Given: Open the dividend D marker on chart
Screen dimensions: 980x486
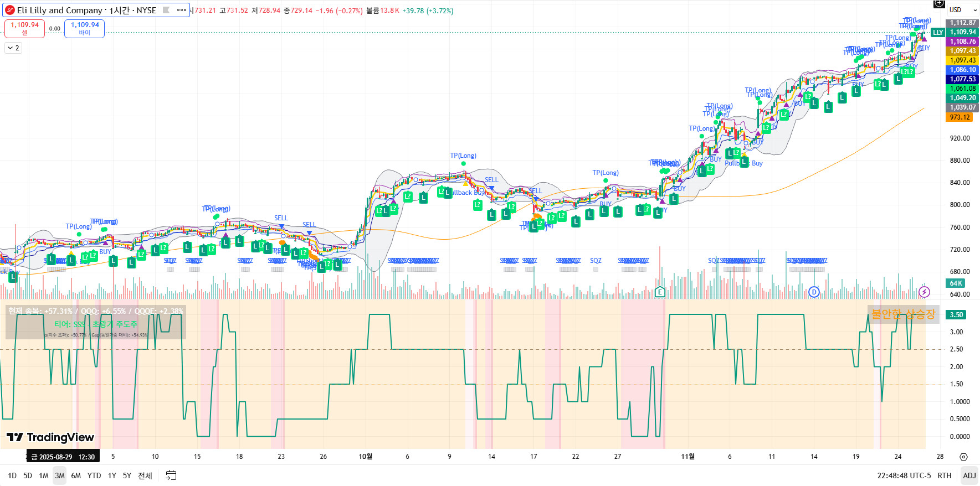Looking at the screenshot, I should [814, 292].
